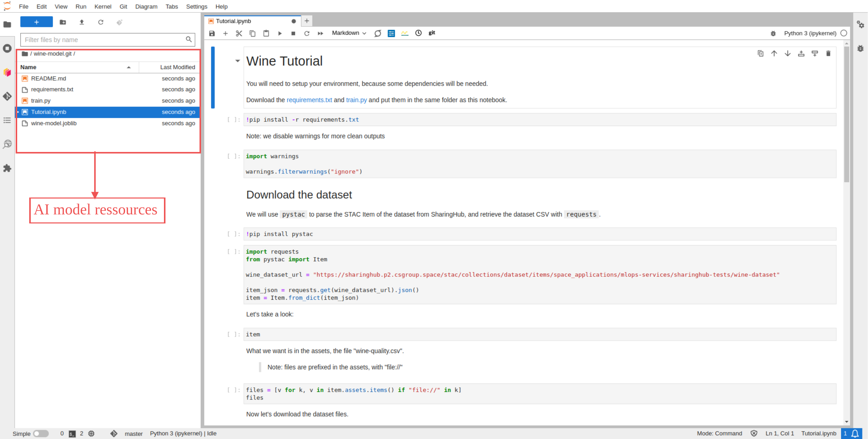The width and height of the screenshot is (868, 439).
Task: Upload files with the upload icon
Action: coord(82,22)
